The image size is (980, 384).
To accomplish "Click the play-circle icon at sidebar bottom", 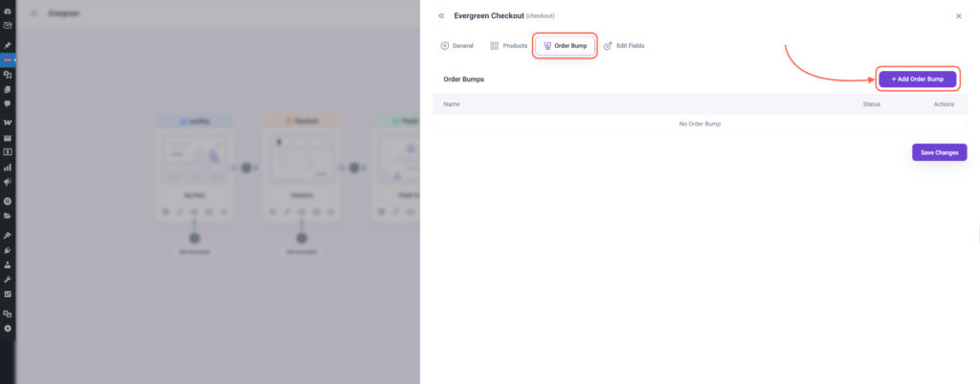I will tap(8, 328).
